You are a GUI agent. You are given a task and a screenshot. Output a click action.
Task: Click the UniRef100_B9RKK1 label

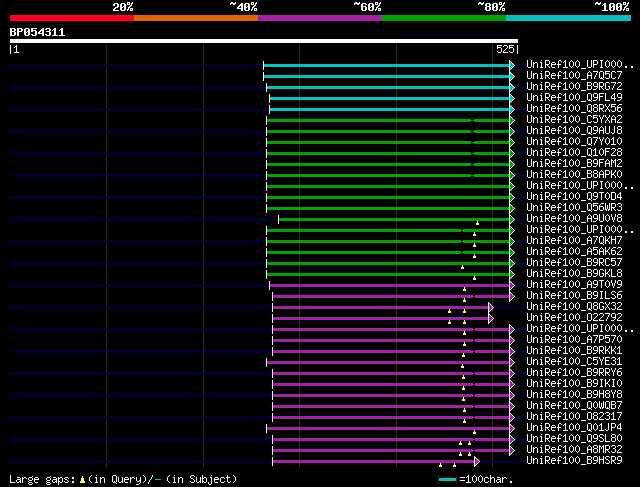pyautogui.click(x=574, y=351)
